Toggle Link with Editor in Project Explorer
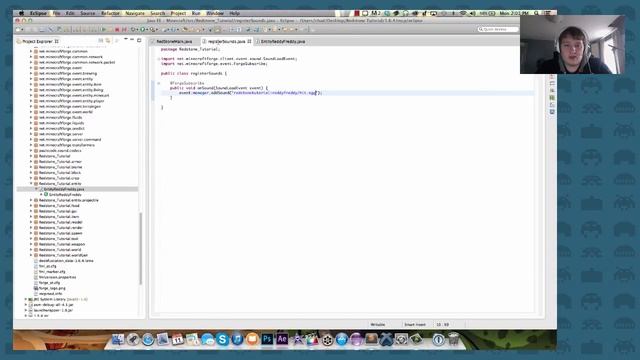 coord(108,41)
